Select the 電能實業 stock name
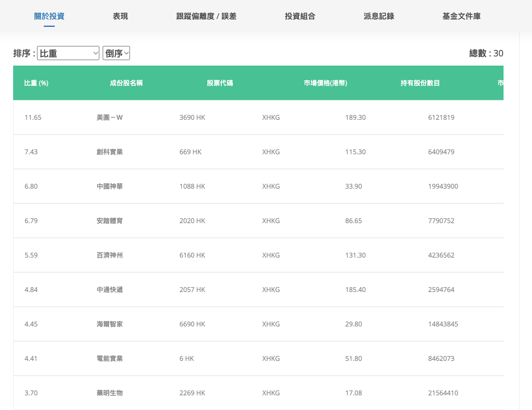The image size is (532, 410). pyautogui.click(x=110, y=359)
